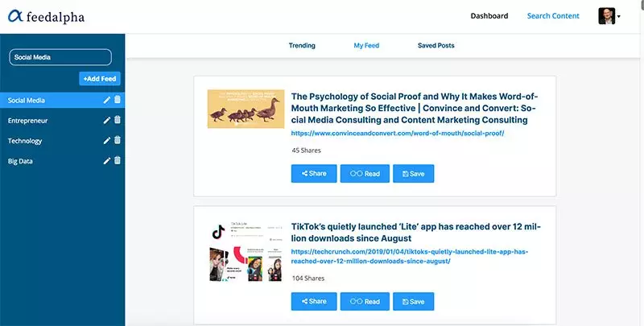Image resolution: width=644 pixels, height=326 pixels.
Task: Save the Psychology of Social Proof post
Action: pyautogui.click(x=413, y=174)
